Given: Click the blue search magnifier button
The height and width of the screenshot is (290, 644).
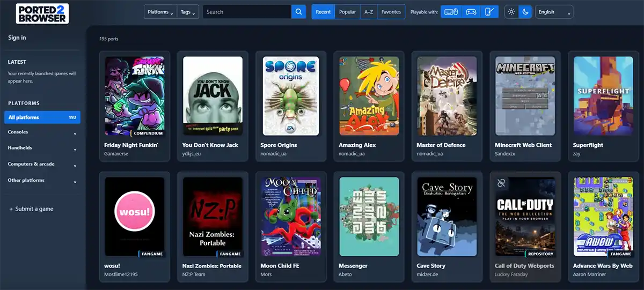Looking at the screenshot, I should coord(298,12).
